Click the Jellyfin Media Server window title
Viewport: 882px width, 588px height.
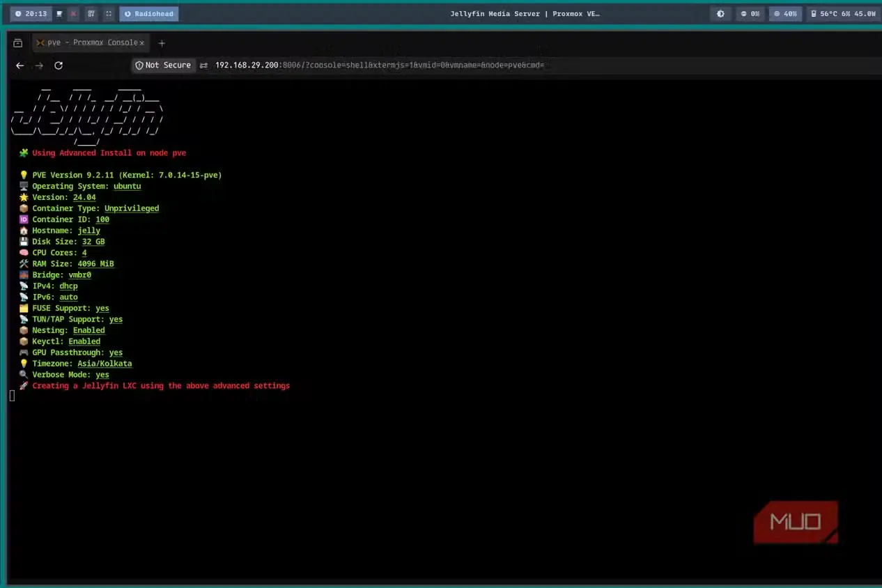click(x=525, y=14)
